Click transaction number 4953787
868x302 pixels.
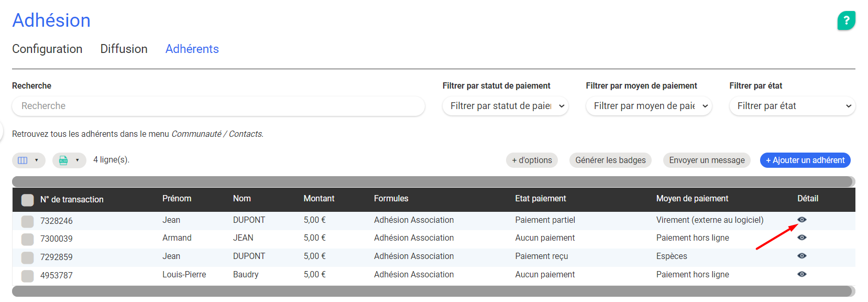click(x=57, y=276)
